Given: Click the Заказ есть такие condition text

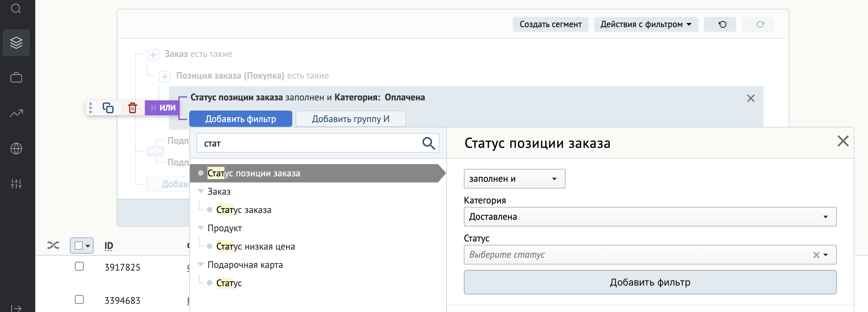Looking at the screenshot, I should click(198, 54).
